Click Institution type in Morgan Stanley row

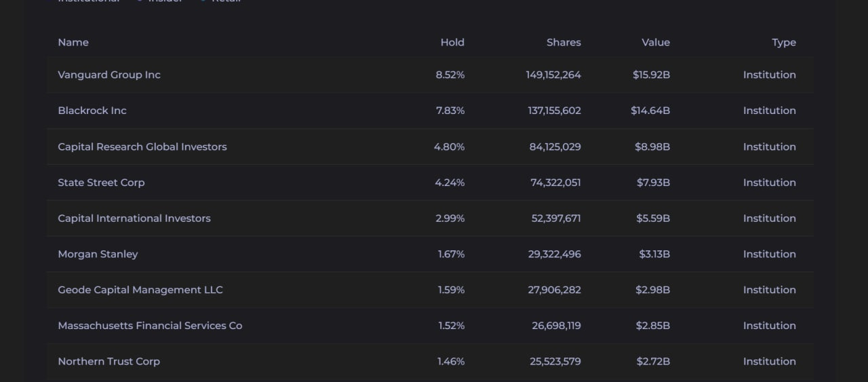[x=770, y=254]
